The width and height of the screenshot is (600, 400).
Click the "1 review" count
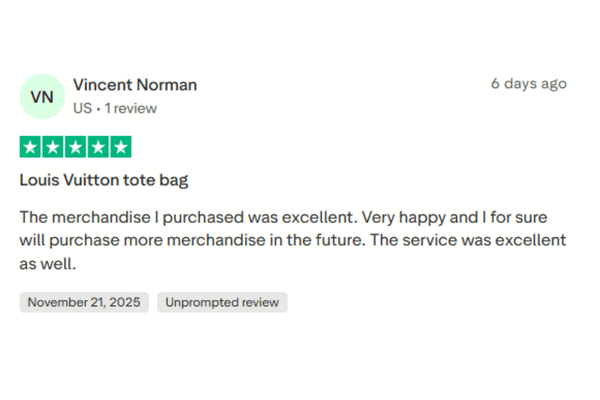tap(130, 108)
